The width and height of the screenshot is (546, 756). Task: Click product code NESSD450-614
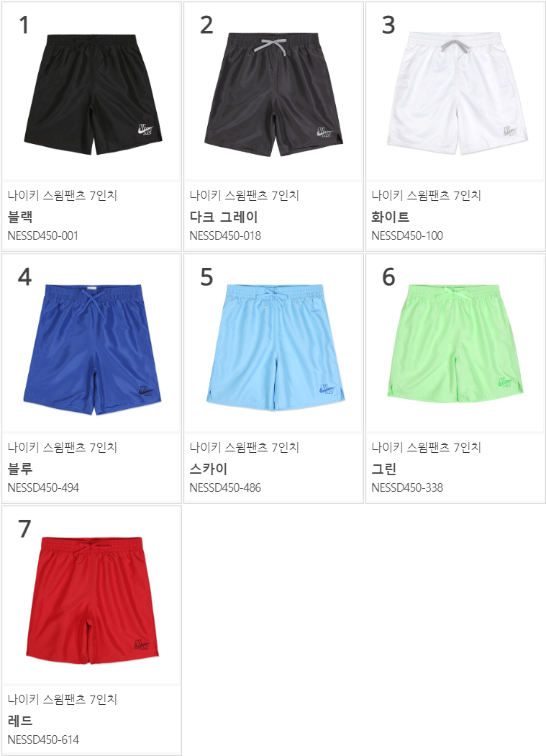(43, 739)
